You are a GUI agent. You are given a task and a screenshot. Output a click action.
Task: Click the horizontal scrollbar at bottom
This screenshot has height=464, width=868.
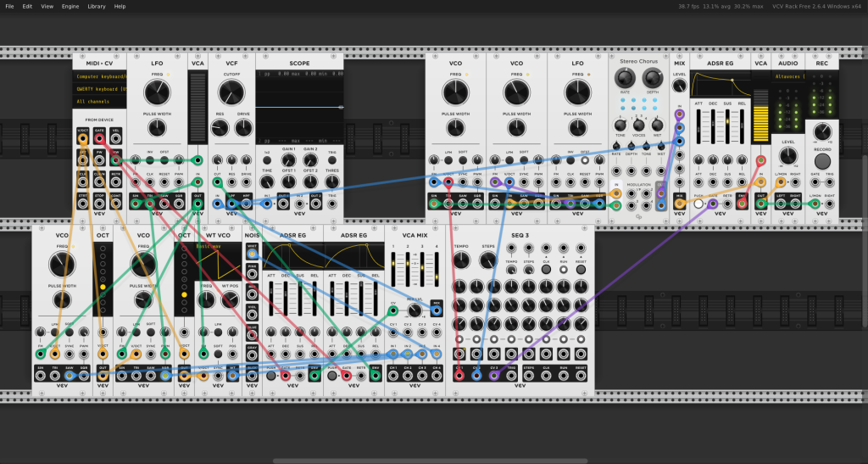tap(430, 461)
